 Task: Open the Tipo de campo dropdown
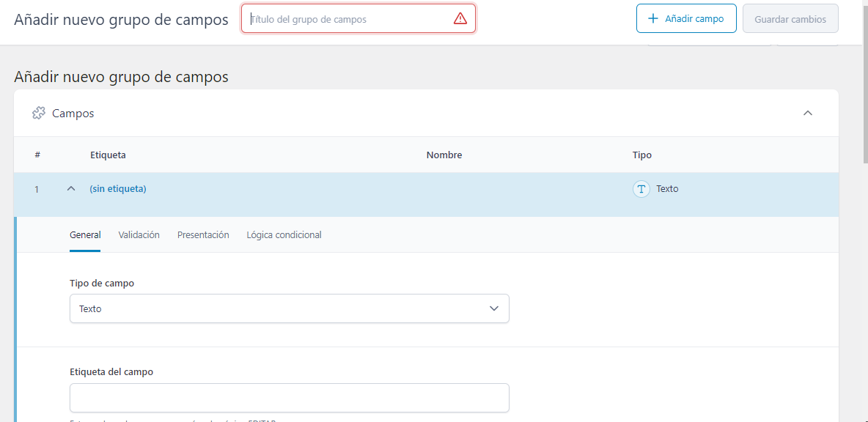coord(289,309)
